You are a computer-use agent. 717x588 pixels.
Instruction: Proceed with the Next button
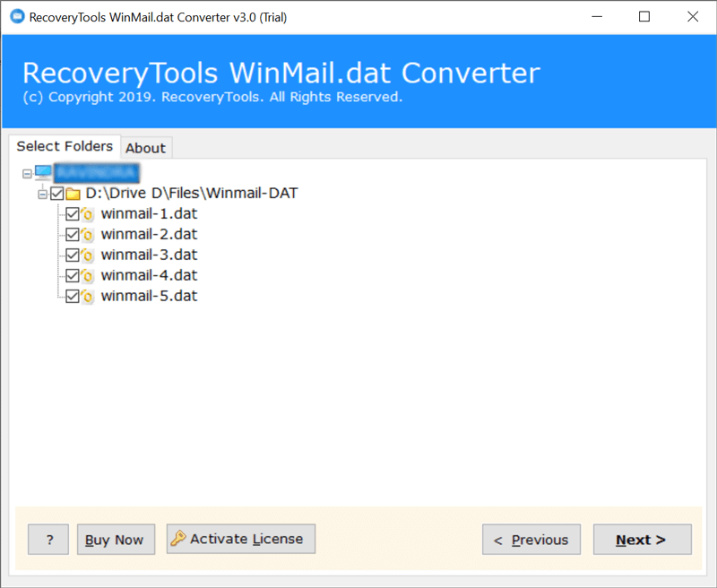[643, 540]
